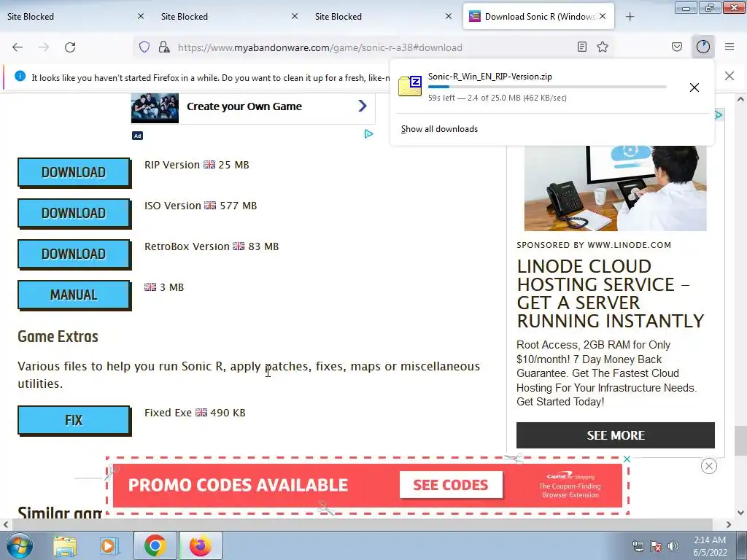Viewport: 747px width, 560px height.
Task: Click the FIX button for Fixed Exe
Action: (x=74, y=421)
